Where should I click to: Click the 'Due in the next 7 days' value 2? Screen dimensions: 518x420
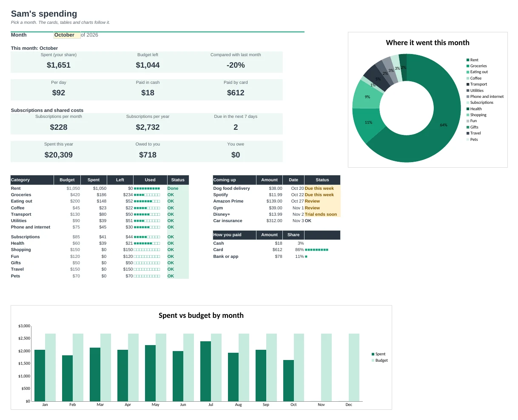click(236, 127)
